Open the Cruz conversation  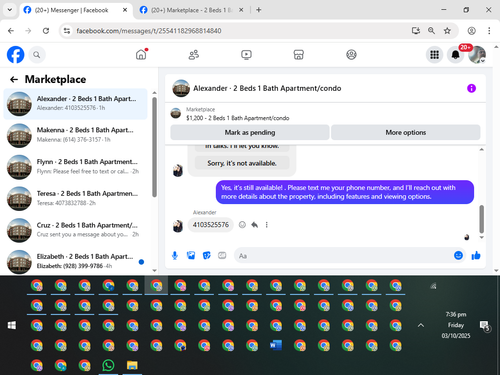click(75, 230)
